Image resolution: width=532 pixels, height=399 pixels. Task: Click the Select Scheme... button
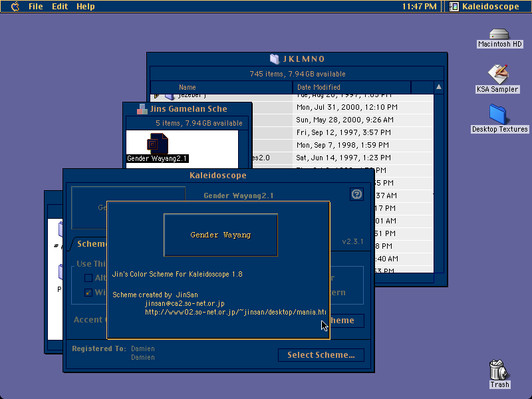321,355
